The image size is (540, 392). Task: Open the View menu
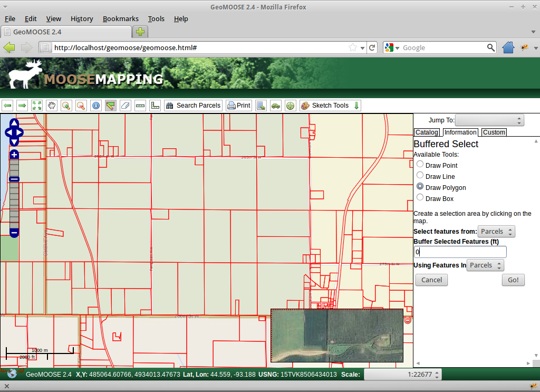coord(54,19)
